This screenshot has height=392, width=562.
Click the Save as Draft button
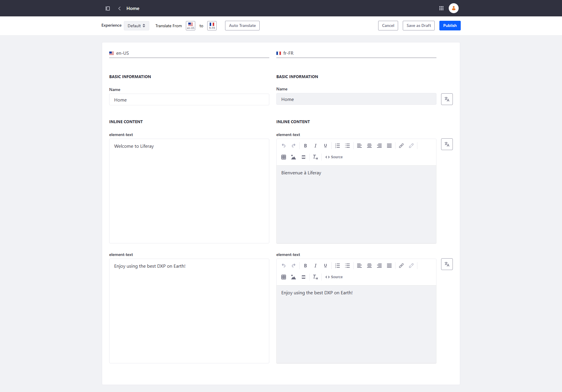[418, 26]
